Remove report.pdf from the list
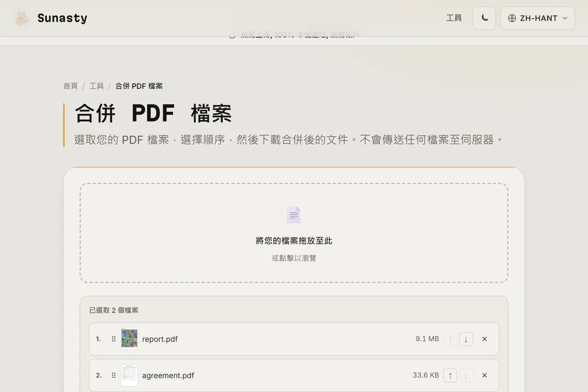This screenshot has height=392, width=588. pos(484,339)
